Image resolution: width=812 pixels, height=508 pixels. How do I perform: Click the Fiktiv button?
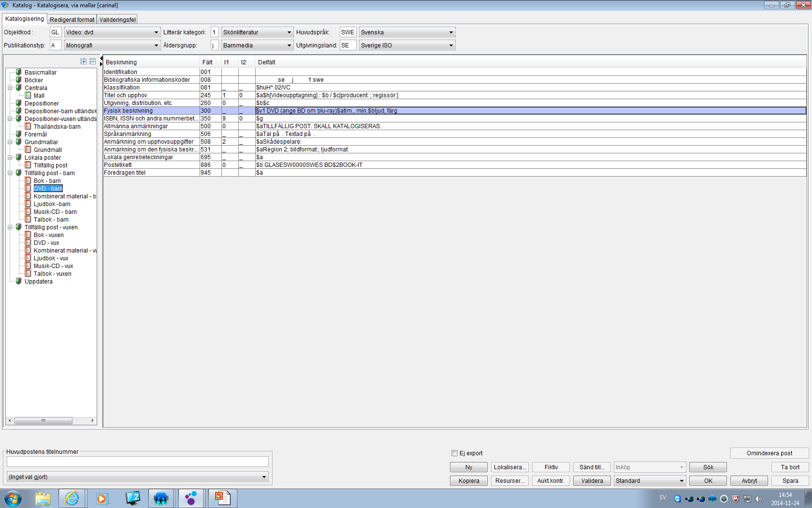point(551,467)
